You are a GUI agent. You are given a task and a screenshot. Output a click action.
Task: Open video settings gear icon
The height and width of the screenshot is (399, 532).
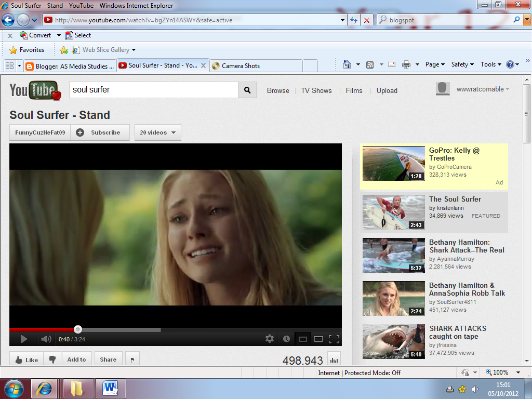tap(270, 339)
